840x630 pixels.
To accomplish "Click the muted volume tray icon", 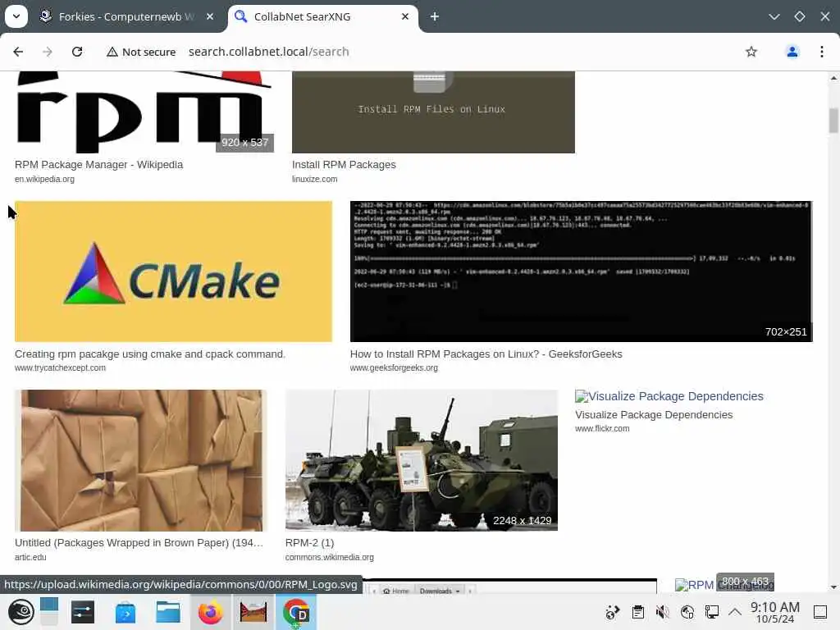I will click(x=663, y=612).
